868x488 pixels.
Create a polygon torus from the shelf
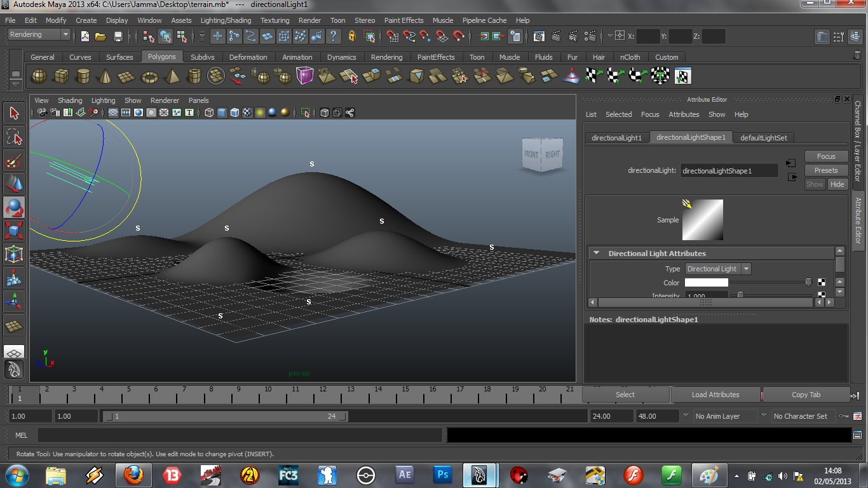coord(149,76)
